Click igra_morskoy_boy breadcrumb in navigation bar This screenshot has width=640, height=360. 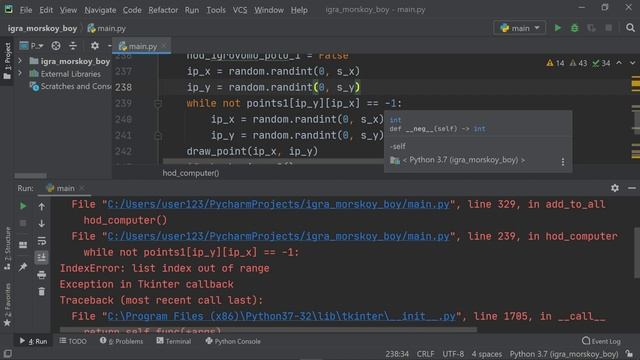click(x=42, y=28)
